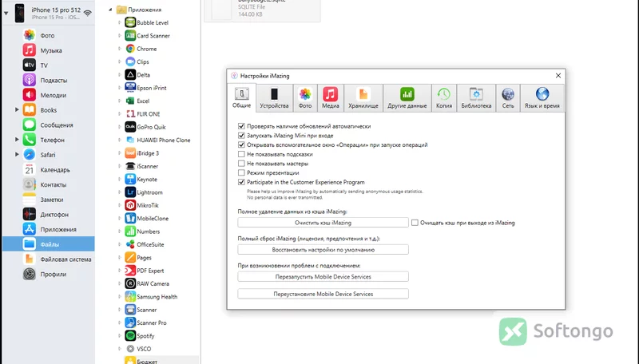Enable Очищать кэш при выходе checkbox
The image size is (639, 364).
pos(415,223)
